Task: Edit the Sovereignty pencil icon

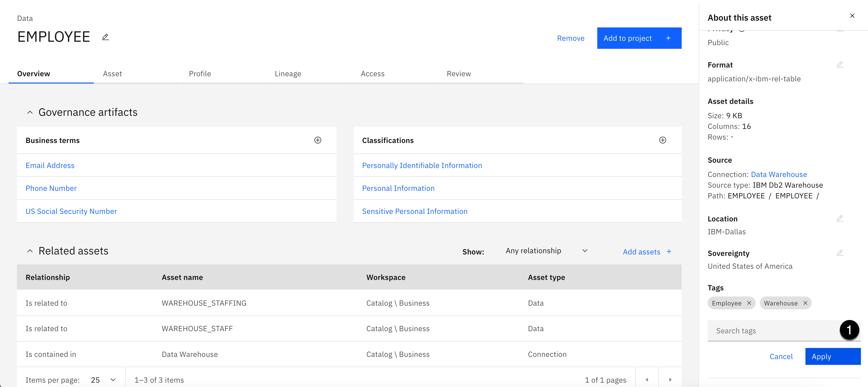Action: point(840,253)
